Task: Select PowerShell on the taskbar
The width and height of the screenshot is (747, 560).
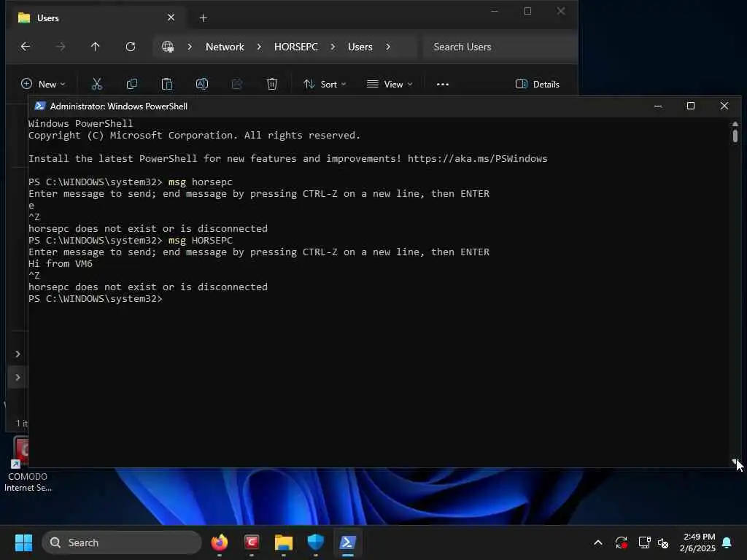Action: click(x=348, y=542)
